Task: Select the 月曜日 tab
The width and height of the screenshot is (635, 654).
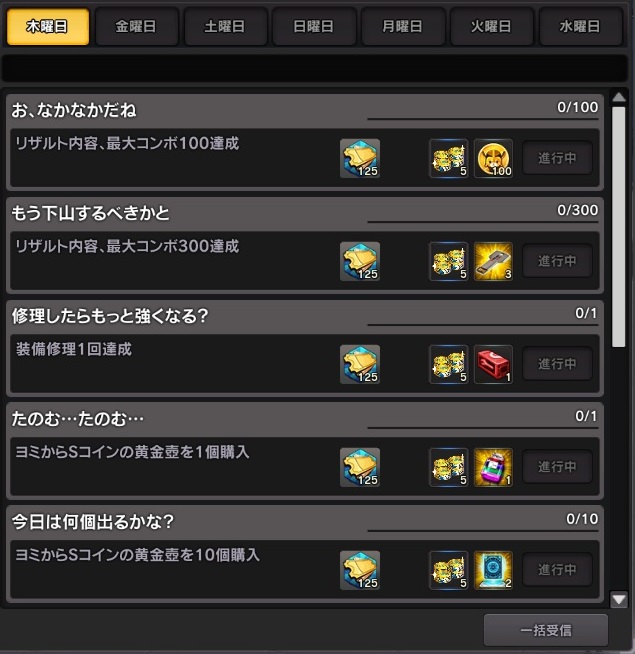Action: pos(403,27)
